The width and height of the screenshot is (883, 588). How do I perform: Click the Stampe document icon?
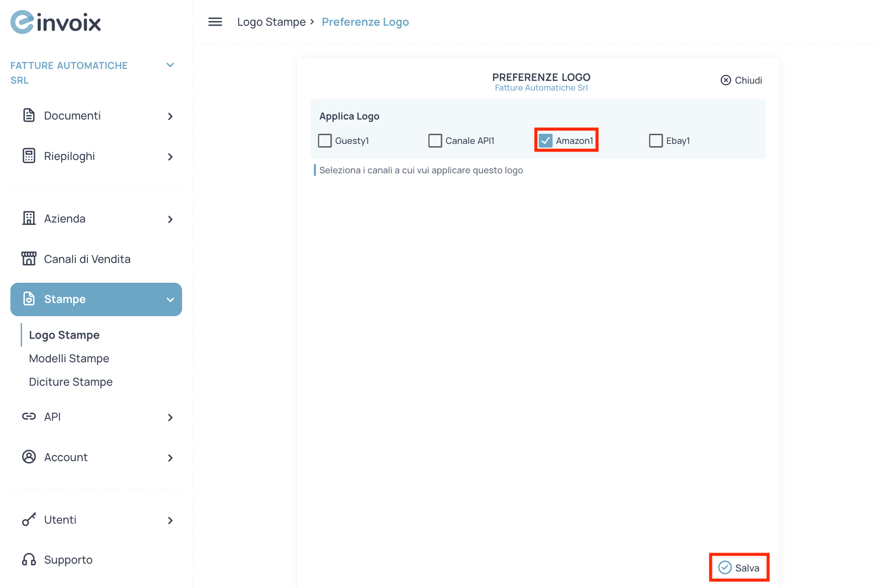point(29,299)
